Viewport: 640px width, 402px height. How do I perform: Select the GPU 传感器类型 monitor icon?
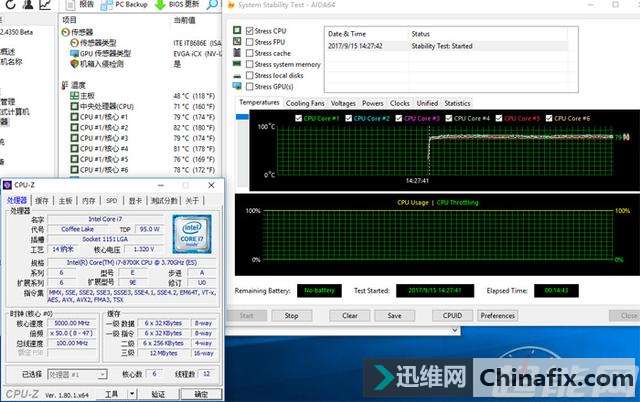[x=74, y=53]
